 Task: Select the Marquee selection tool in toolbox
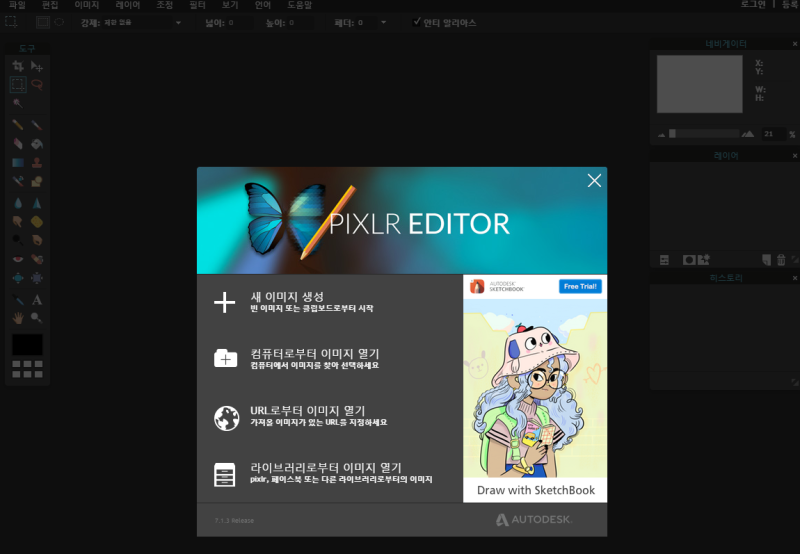pos(18,85)
